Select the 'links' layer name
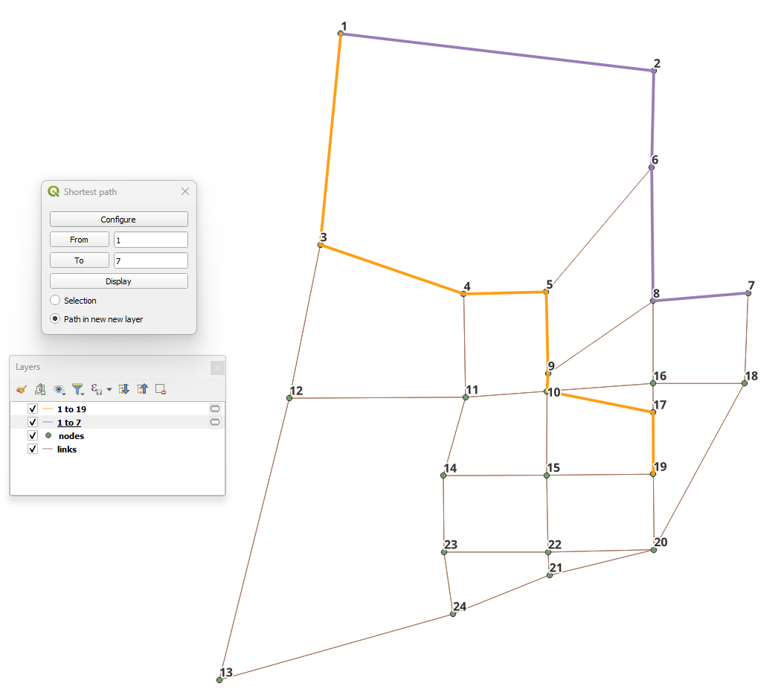Screen dimensions: 784x698 (66, 449)
